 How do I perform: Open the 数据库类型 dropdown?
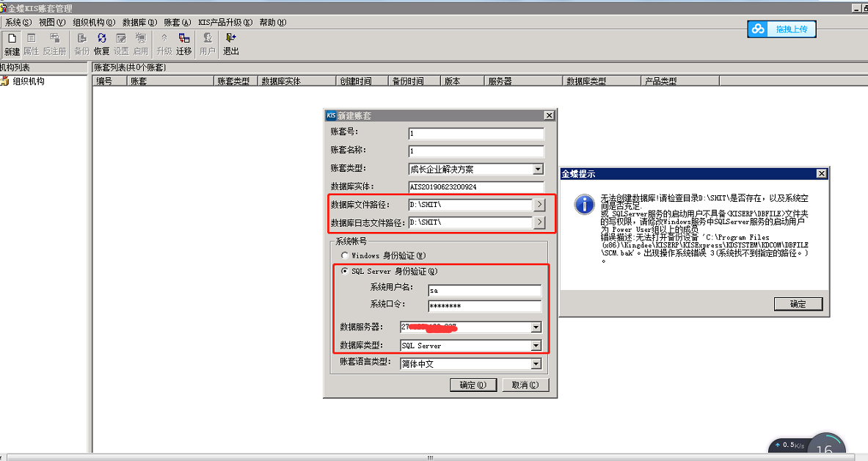tap(536, 346)
